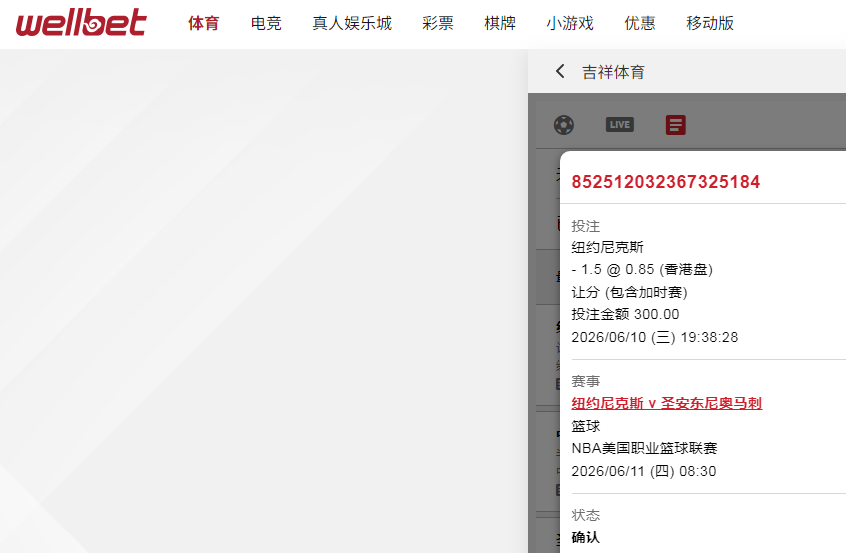Open the 纽约尼克斯 v 圣安东尼奥马刺 match link
The width and height of the screenshot is (846, 553).
666,403
